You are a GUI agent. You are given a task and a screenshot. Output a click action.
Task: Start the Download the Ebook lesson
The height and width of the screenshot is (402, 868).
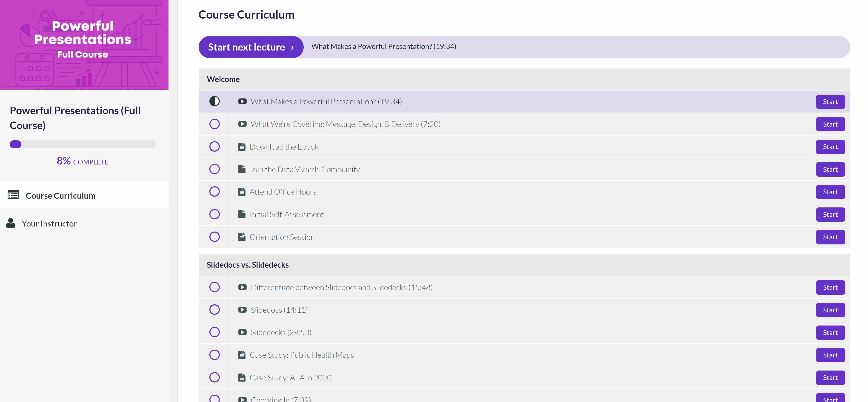tap(830, 147)
